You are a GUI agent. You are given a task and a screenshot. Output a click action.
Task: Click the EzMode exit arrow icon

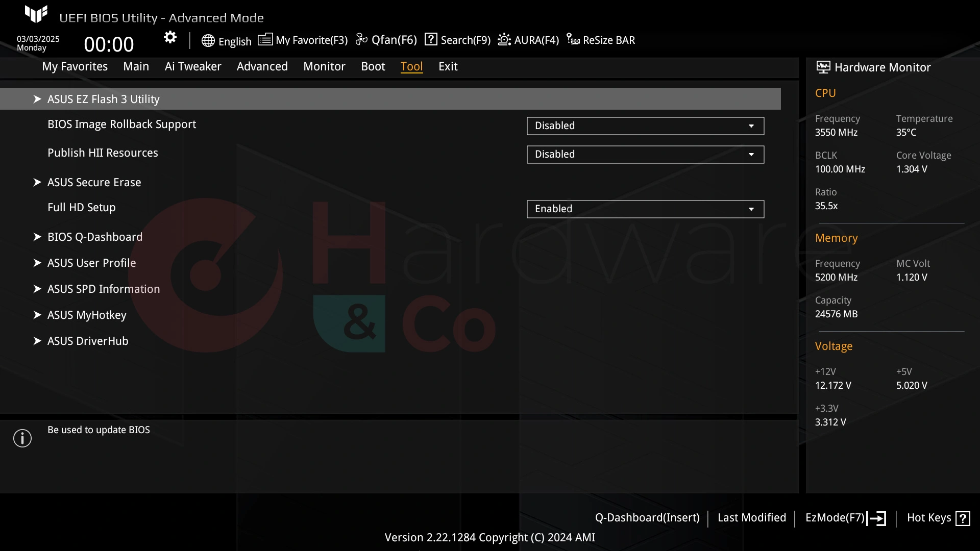pos(876,518)
